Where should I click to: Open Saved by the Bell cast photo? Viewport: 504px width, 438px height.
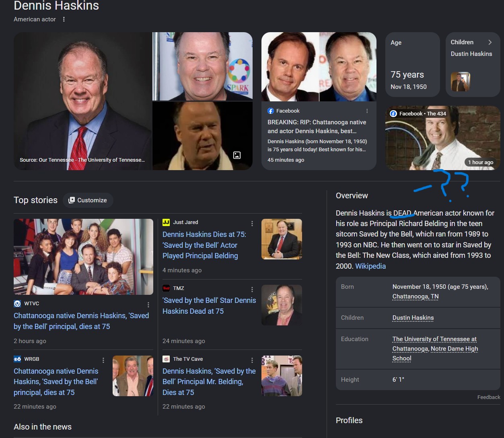[x=83, y=257]
